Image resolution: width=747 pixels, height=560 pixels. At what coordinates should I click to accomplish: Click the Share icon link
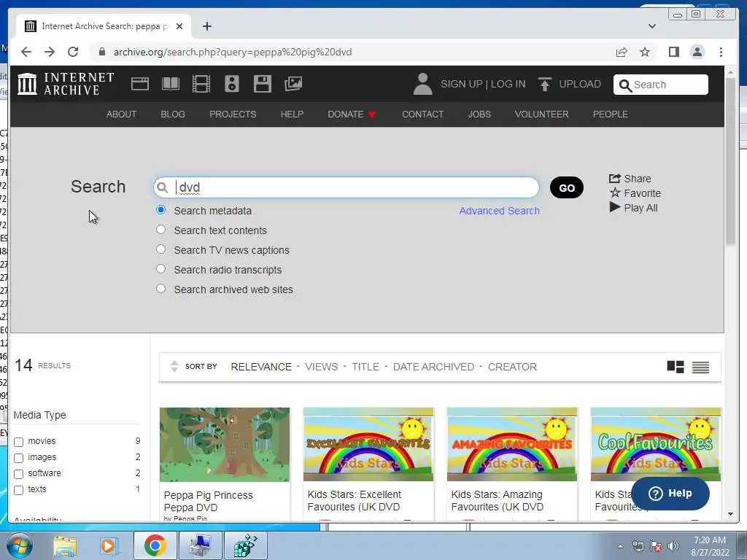pos(630,179)
